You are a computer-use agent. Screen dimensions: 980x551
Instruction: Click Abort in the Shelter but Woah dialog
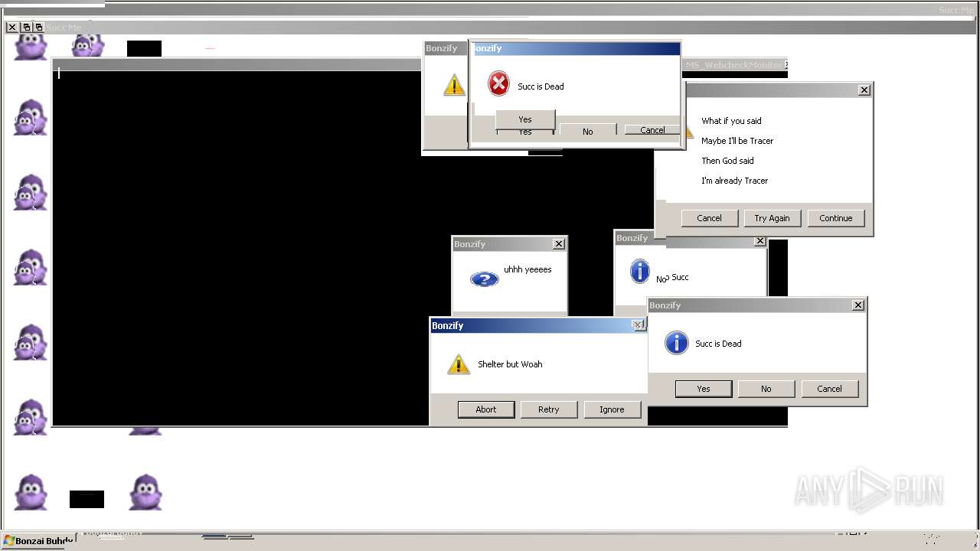486,409
